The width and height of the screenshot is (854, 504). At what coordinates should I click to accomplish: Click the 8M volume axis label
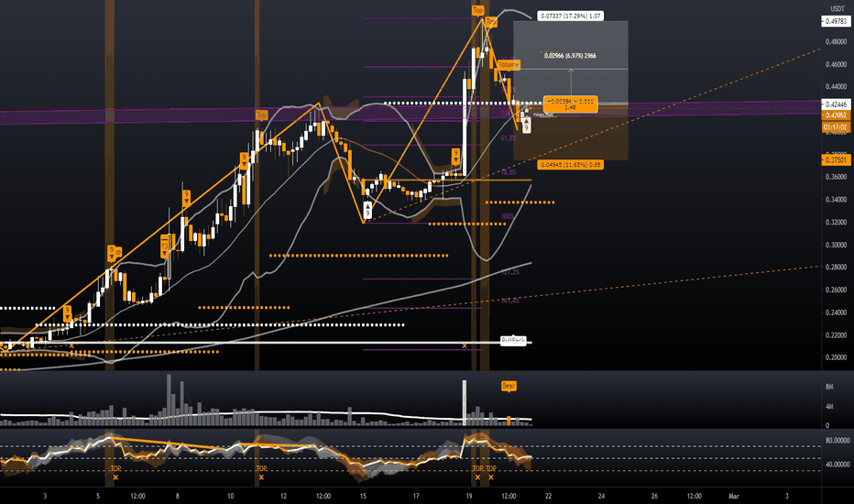point(829,387)
